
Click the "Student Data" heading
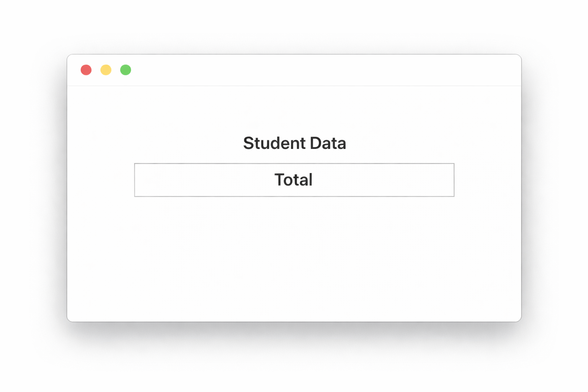click(x=294, y=143)
